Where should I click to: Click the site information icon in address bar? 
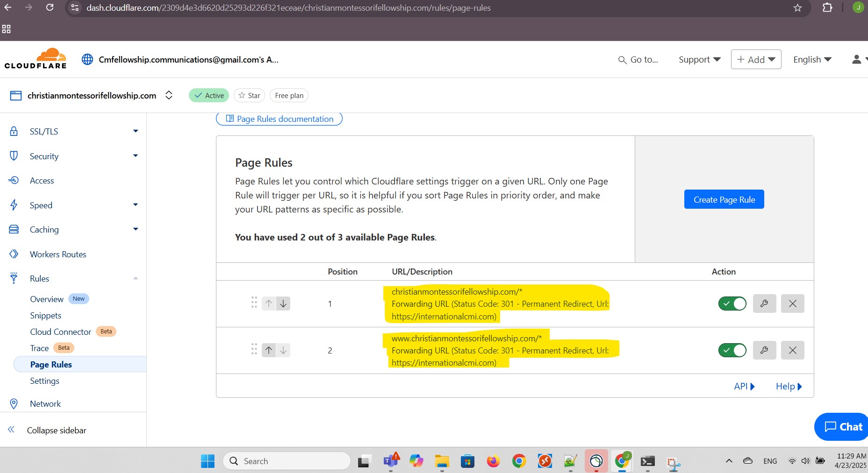(x=75, y=7)
